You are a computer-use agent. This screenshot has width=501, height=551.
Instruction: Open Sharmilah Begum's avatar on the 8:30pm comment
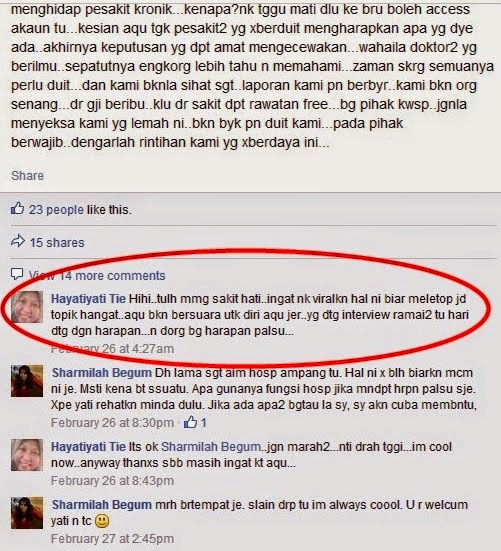pos(27,381)
